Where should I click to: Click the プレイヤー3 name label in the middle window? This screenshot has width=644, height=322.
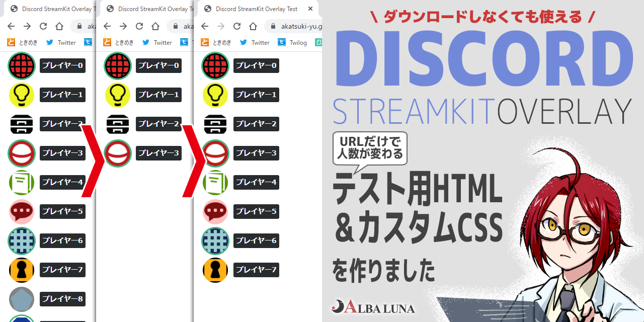(x=158, y=153)
